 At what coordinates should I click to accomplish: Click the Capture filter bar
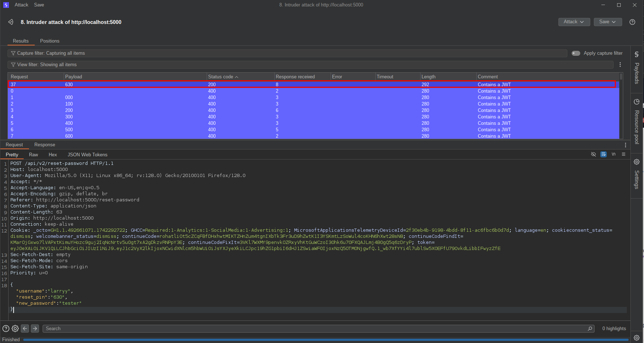coord(287,53)
